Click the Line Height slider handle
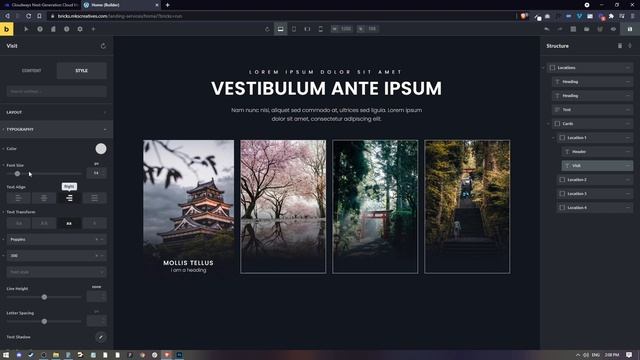 (44, 297)
